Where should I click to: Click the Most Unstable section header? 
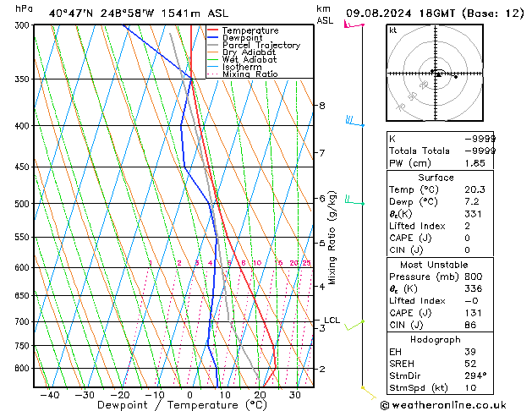click(434, 265)
